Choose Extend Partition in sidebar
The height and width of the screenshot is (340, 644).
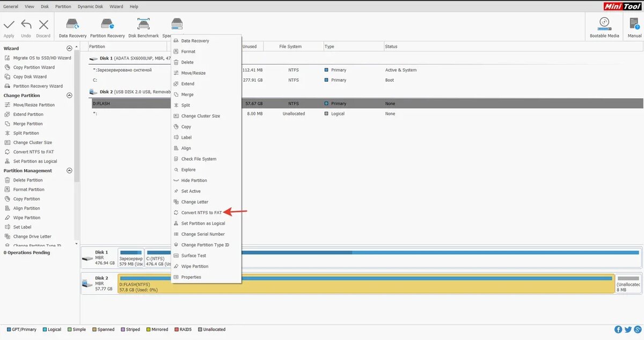(24, 114)
